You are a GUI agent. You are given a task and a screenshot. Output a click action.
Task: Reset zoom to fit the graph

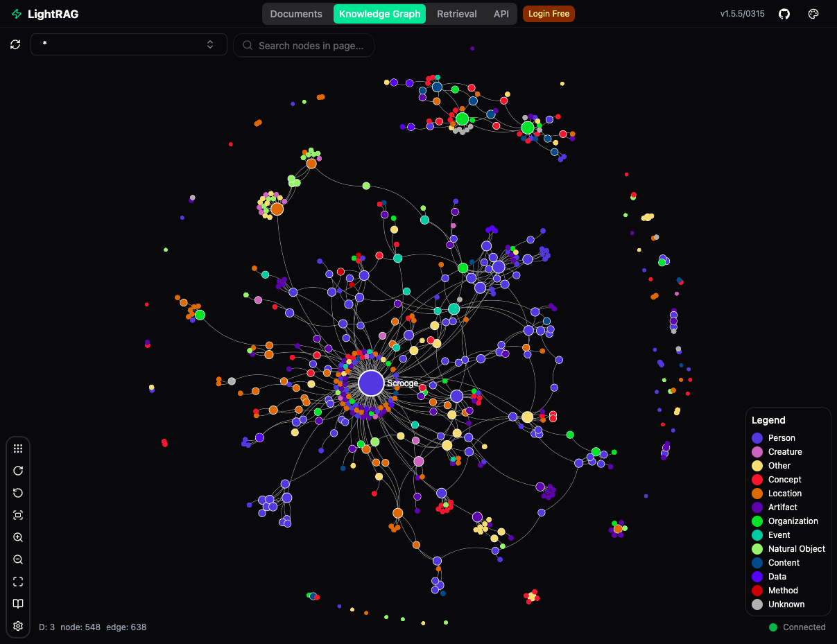[18, 515]
